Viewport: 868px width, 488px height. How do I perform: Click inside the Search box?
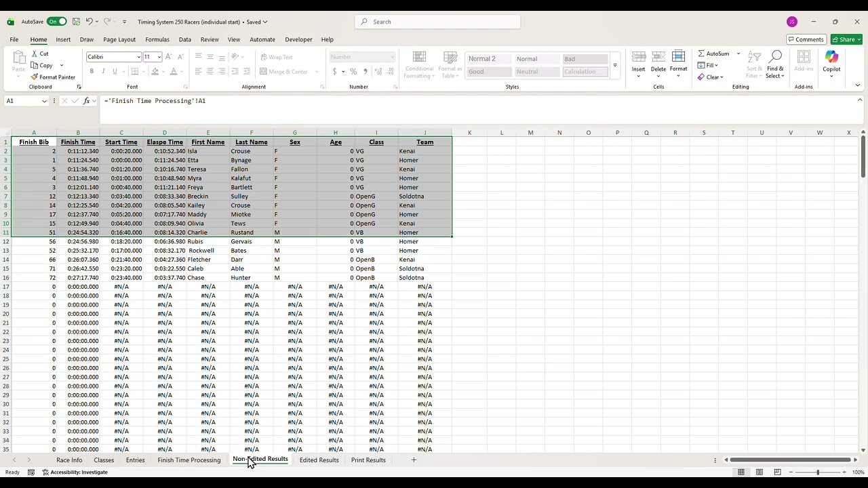(x=437, y=22)
